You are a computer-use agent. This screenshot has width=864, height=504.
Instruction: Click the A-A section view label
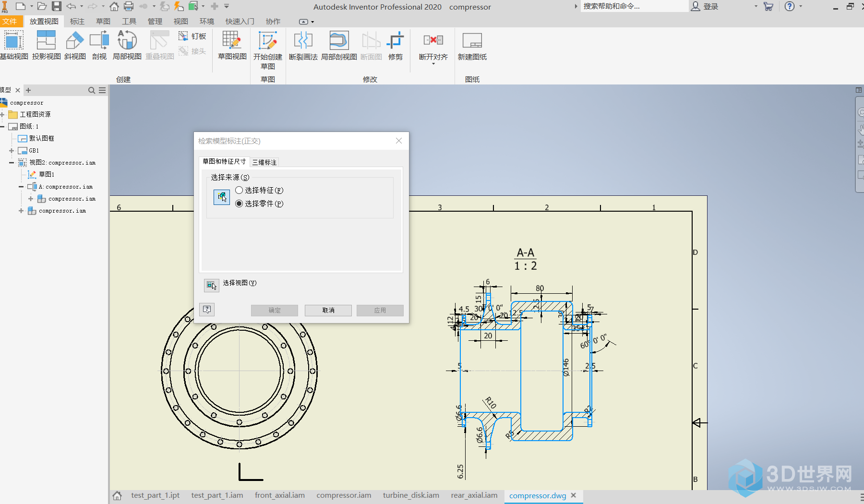[526, 252]
